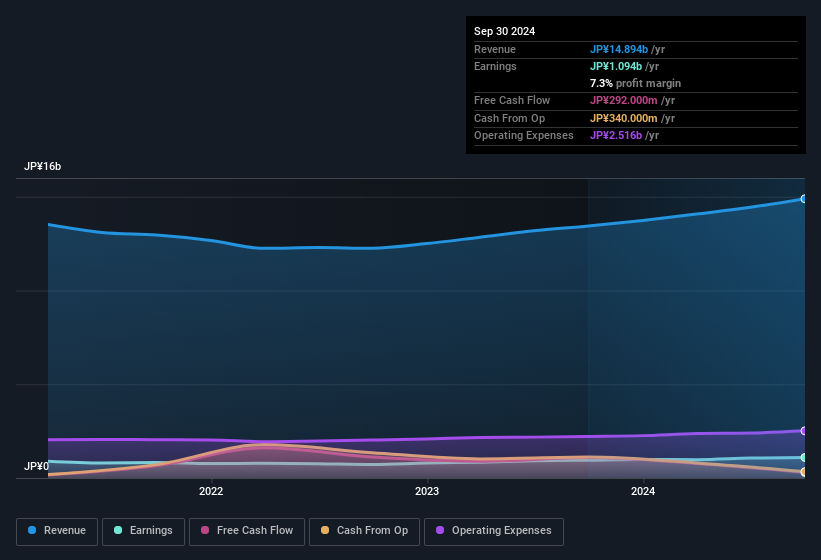
Task: Click the 2023 x-axis label
Action: coord(427,491)
